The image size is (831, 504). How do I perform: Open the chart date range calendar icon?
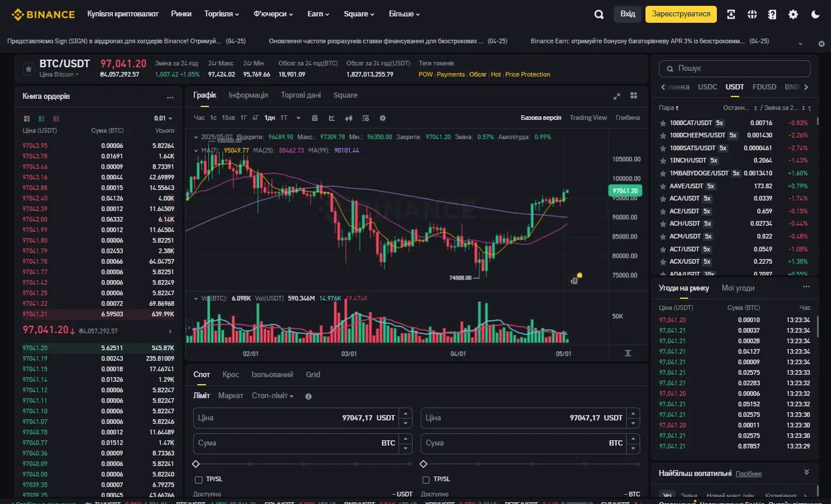[314, 118]
